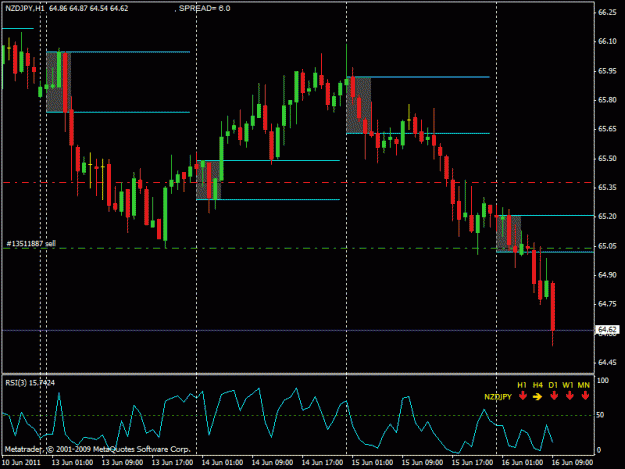This screenshot has width=625, height=469.
Task: Click the MN red down trend arrow
Action: point(585,396)
